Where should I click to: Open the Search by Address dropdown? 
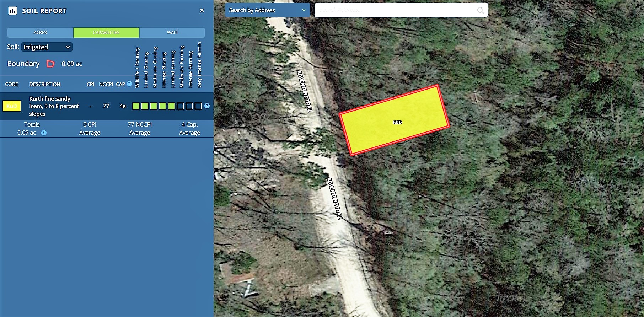click(x=267, y=10)
